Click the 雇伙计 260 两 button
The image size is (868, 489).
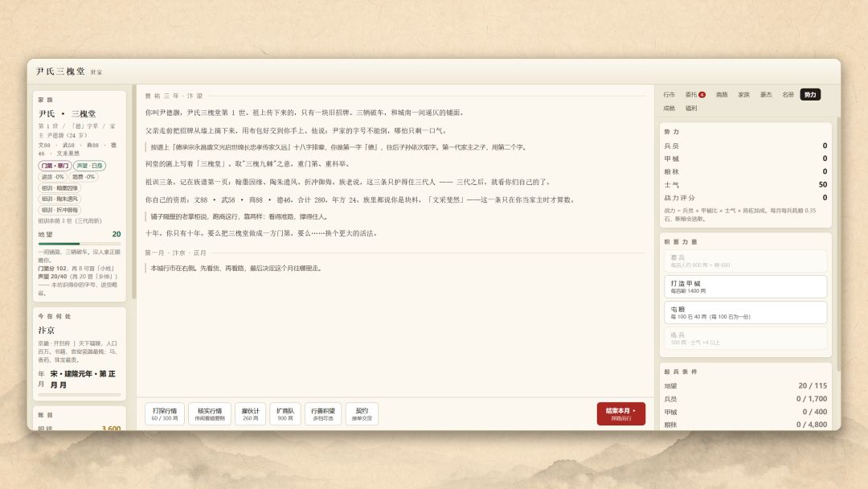point(250,413)
